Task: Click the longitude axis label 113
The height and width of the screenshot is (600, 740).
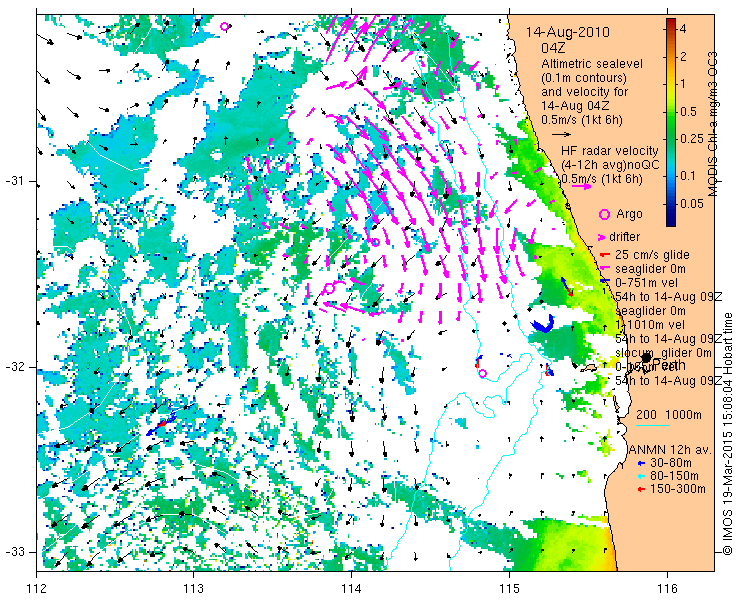Action: [193, 588]
